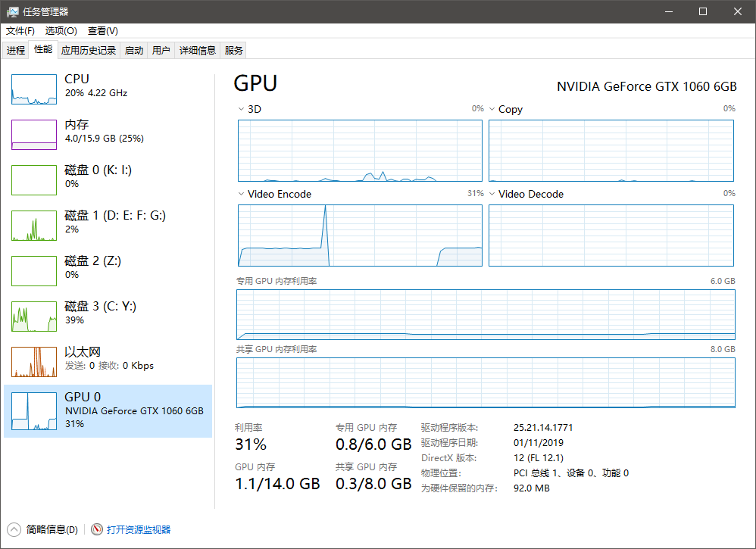Click the resource monitor icon

97,529
